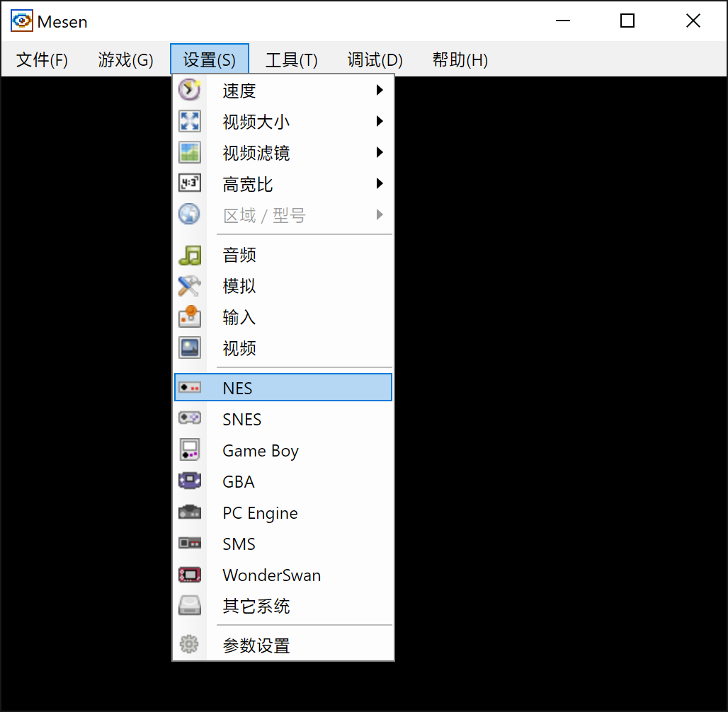Click the 4:3 aspect ratio icon

tap(189, 183)
